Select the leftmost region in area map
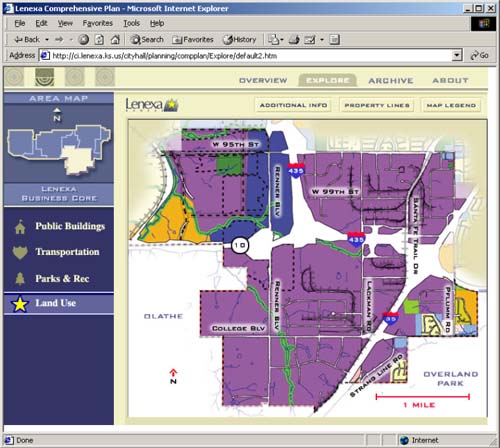The image size is (500, 448). pos(20,143)
